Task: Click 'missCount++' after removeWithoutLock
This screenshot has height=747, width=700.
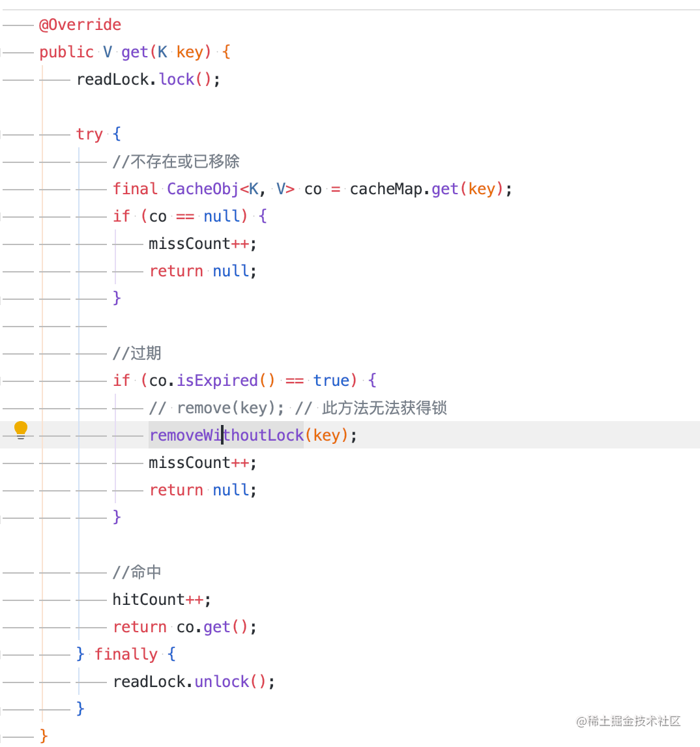Action: (x=203, y=463)
